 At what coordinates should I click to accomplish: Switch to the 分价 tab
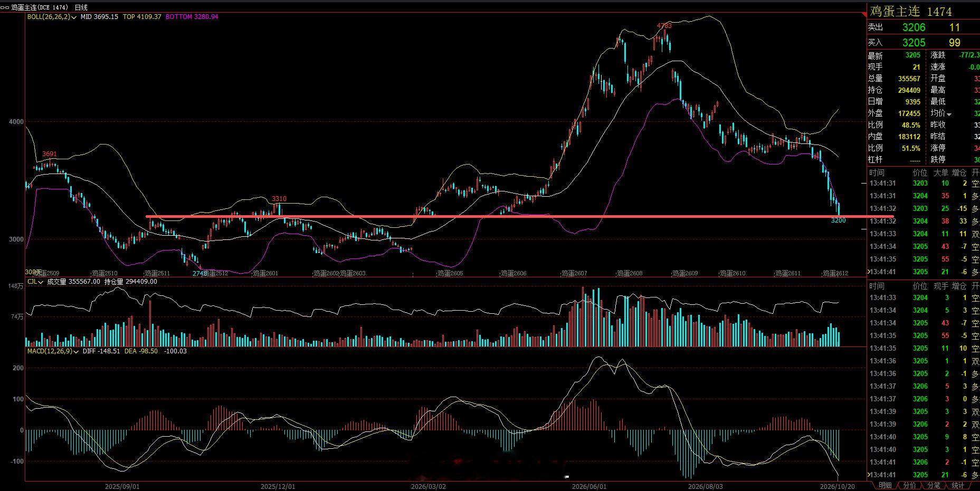tap(910, 485)
